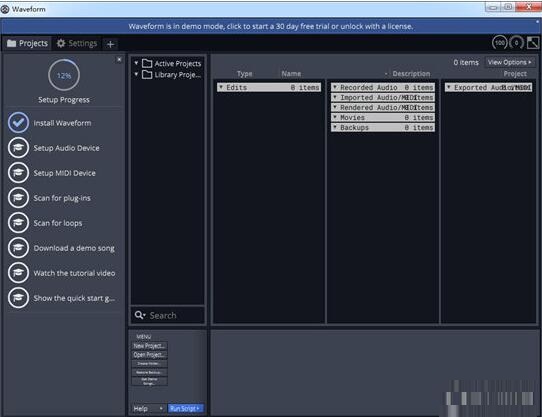542x417 pixels.
Task: Click the Setup MIDI Device graduation cap icon
Action: pyautogui.click(x=18, y=173)
